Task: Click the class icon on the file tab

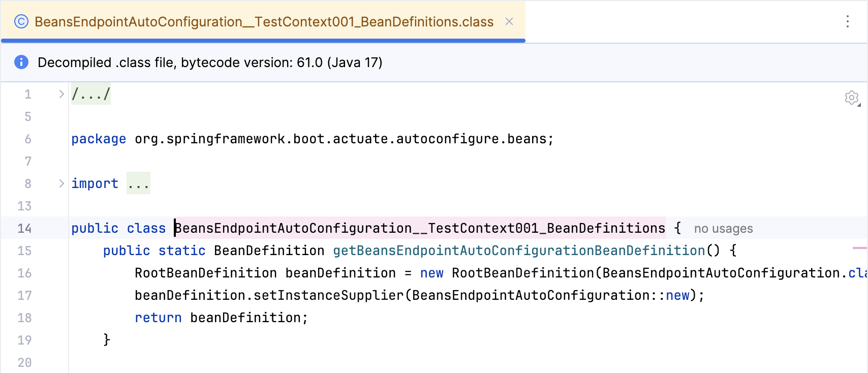Action: coord(21,22)
